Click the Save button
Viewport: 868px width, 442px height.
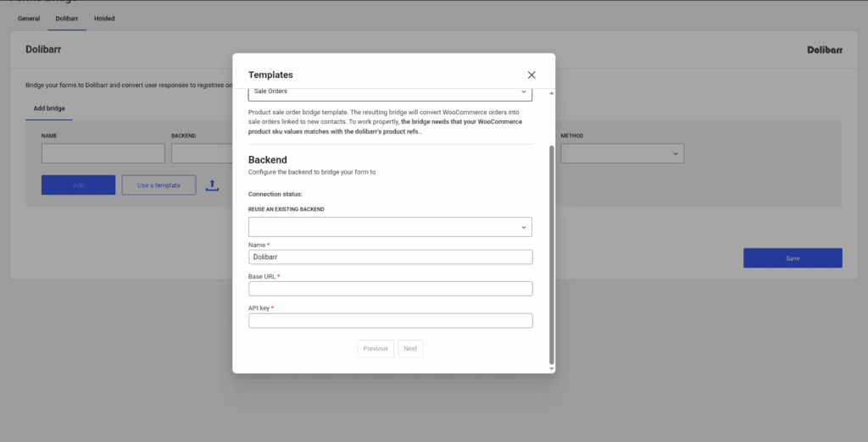coord(793,258)
